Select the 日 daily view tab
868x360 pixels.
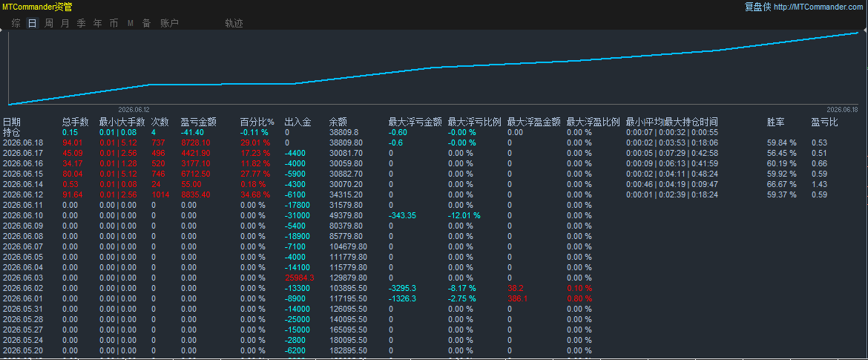[x=33, y=23]
